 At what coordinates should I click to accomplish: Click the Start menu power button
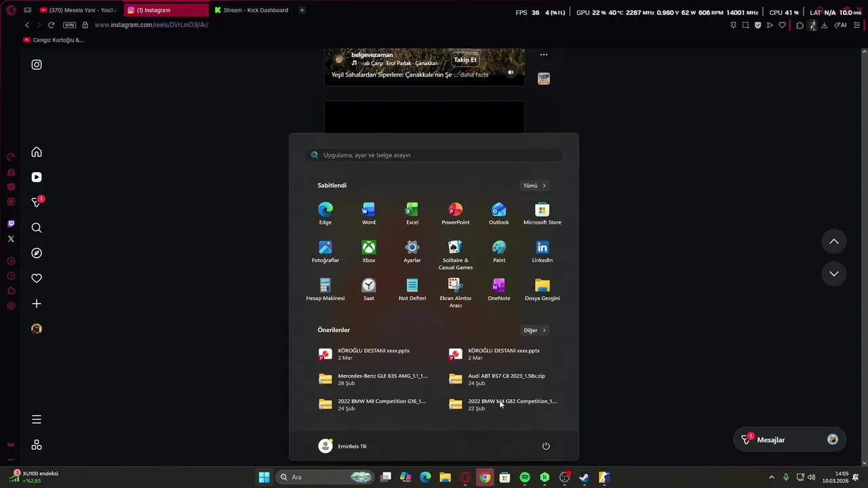[546, 446]
